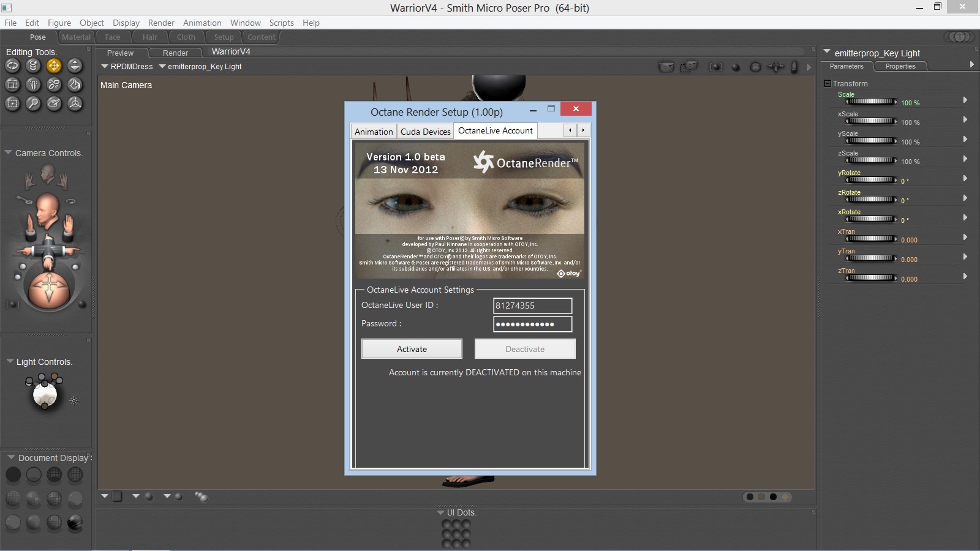Viewport: 980px width, 551px height.
Task: Select the Direct Manipulation tool
Action: coord(75,103)
